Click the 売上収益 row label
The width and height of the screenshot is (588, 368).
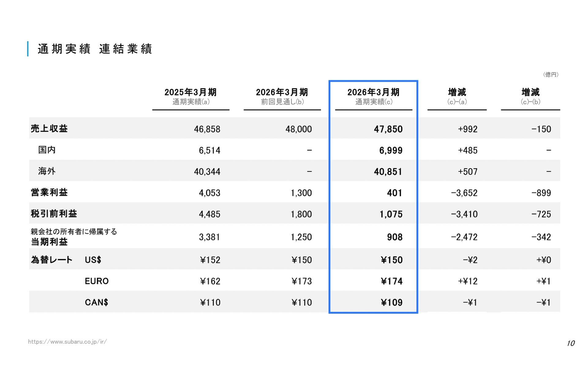point(49,128)
